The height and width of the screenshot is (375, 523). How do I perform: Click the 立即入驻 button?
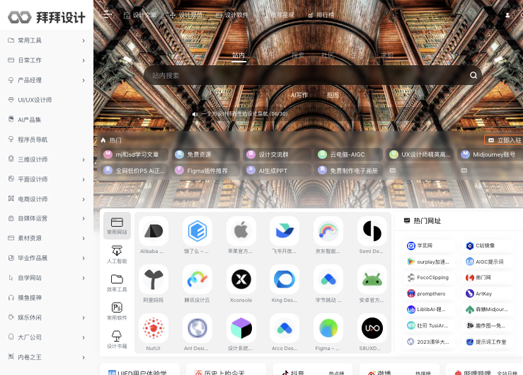click(504, 140)
